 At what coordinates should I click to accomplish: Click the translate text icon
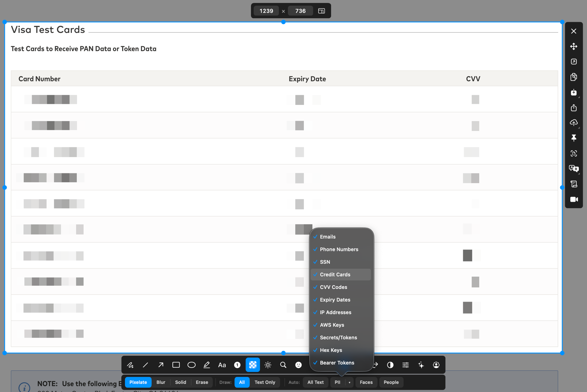click(574, 169)
